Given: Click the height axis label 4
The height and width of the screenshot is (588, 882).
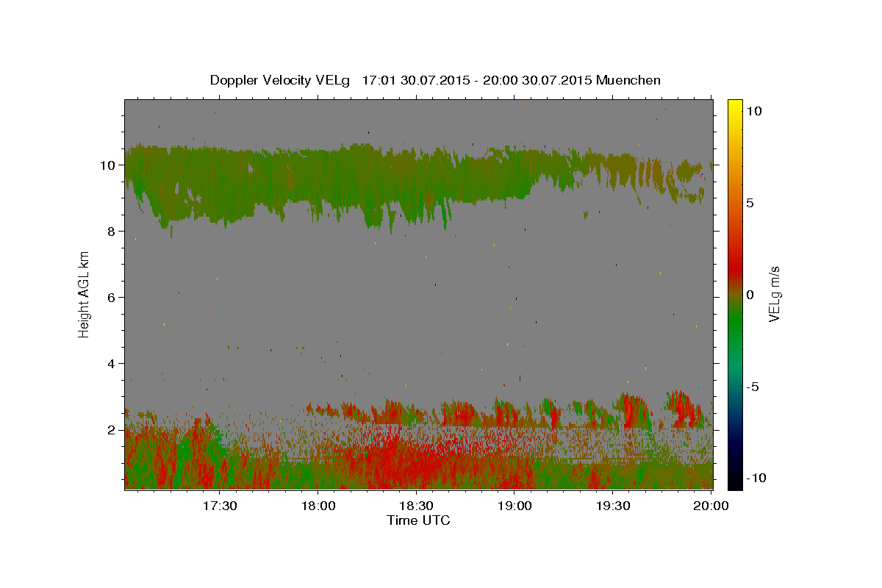Looking at the screenshot, I should coord(112,364).
